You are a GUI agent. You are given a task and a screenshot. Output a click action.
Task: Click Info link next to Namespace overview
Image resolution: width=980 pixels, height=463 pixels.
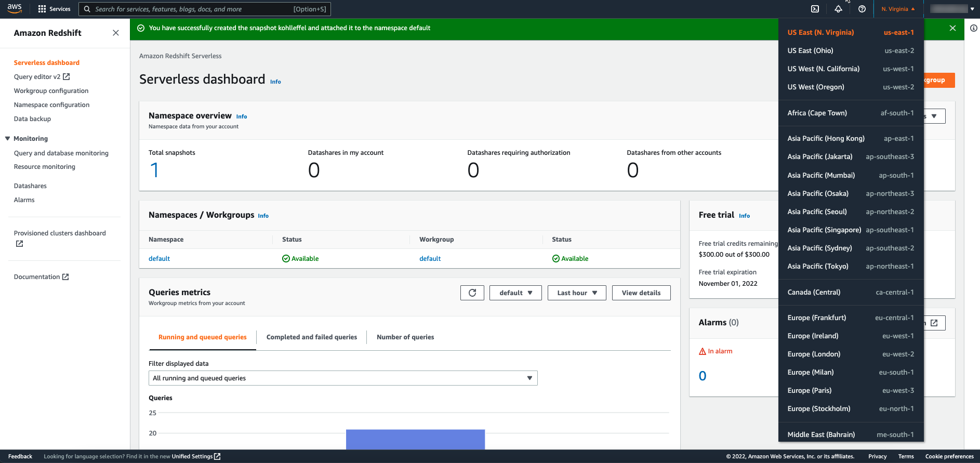242,116
